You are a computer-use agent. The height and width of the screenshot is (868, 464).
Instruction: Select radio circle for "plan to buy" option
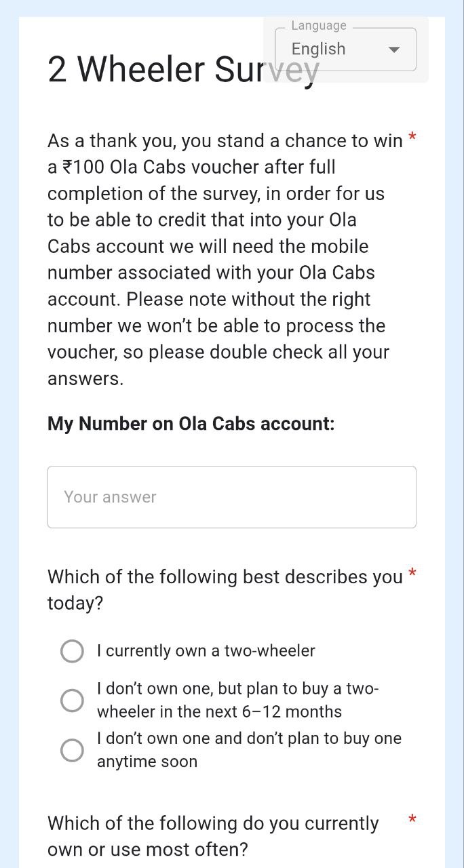(72, 701)
